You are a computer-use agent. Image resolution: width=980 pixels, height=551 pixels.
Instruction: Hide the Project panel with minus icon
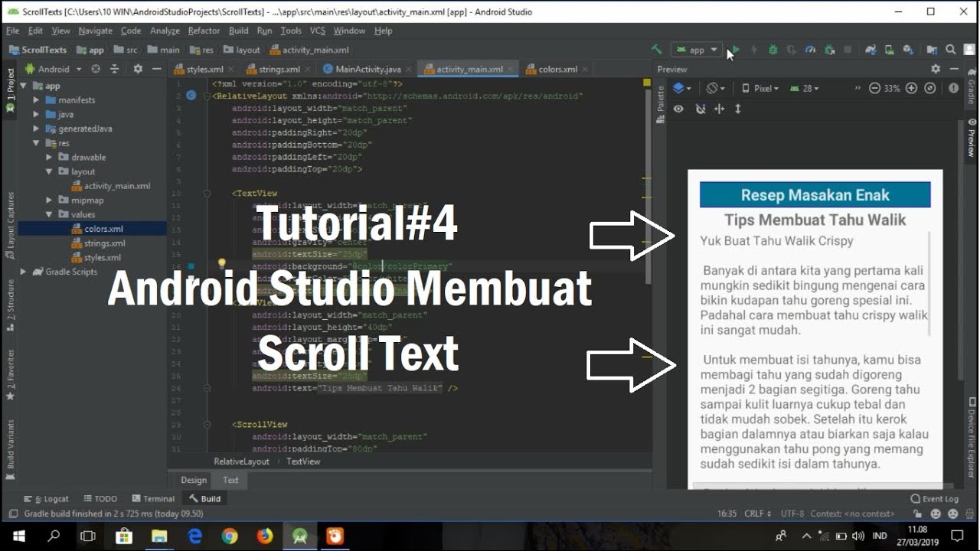157,69
